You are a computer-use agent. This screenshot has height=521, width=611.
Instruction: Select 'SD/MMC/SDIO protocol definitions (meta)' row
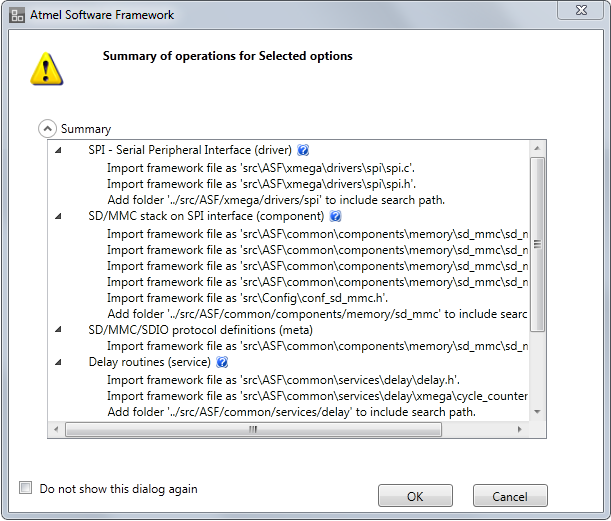[x=200, y=330]
